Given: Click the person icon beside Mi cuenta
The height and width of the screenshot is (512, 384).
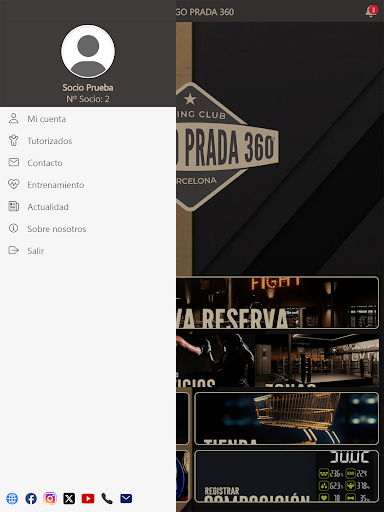Looking at the screenshot, I should 14,118.
